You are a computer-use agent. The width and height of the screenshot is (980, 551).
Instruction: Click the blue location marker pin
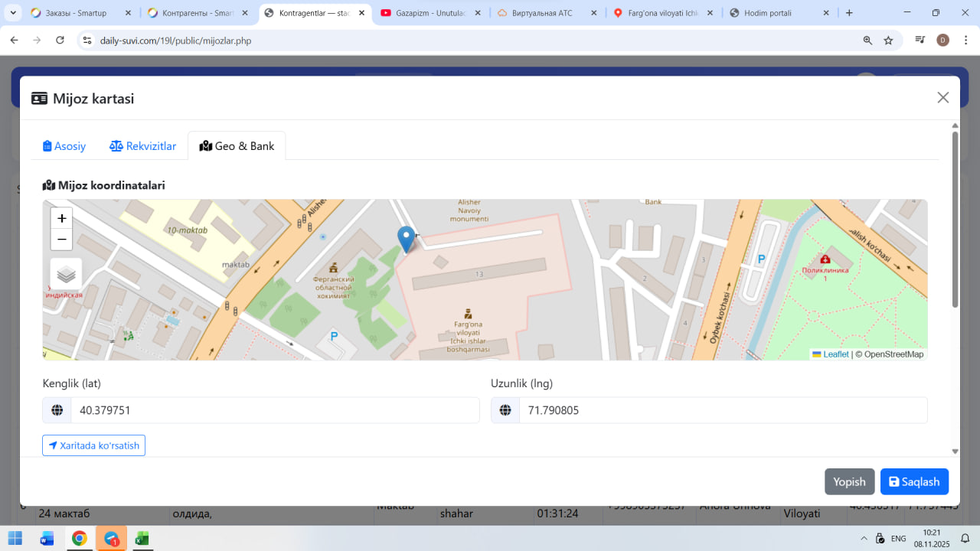pyautogui.click(x=406, y=239)
